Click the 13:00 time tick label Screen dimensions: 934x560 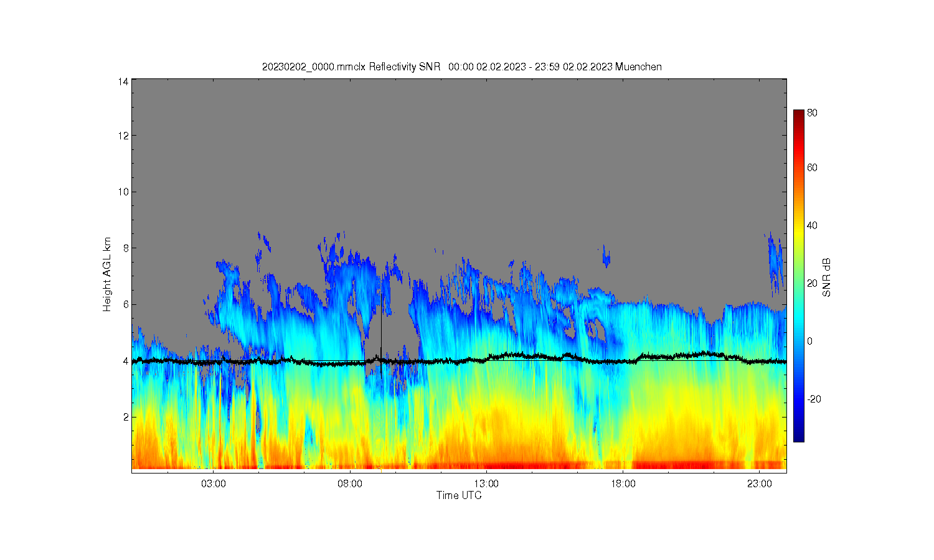[x=486, y=483]
